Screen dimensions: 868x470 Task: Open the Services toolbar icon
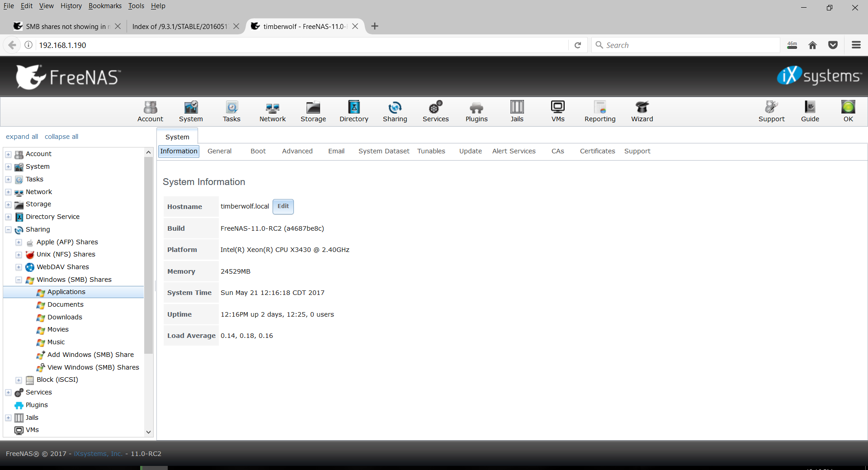point(436,111)
